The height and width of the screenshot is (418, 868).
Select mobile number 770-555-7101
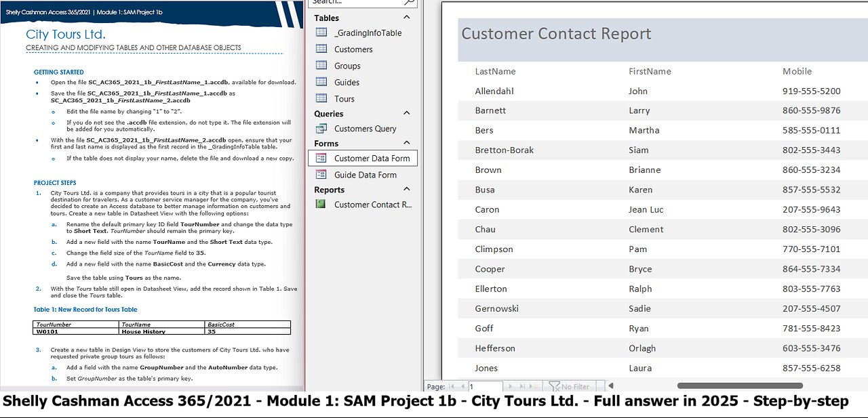click(812, 249)
